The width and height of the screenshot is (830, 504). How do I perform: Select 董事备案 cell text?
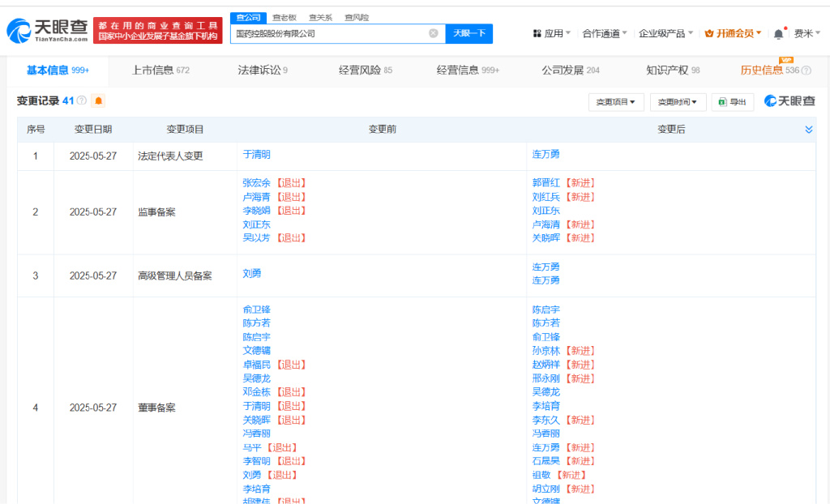[x=156, y=408]
